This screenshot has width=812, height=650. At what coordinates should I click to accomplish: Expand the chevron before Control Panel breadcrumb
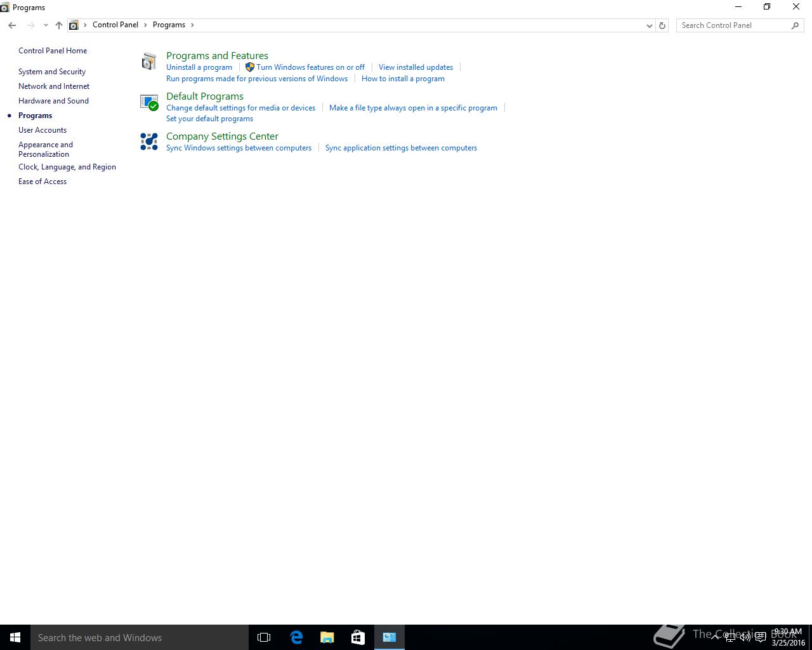[85, 25]
